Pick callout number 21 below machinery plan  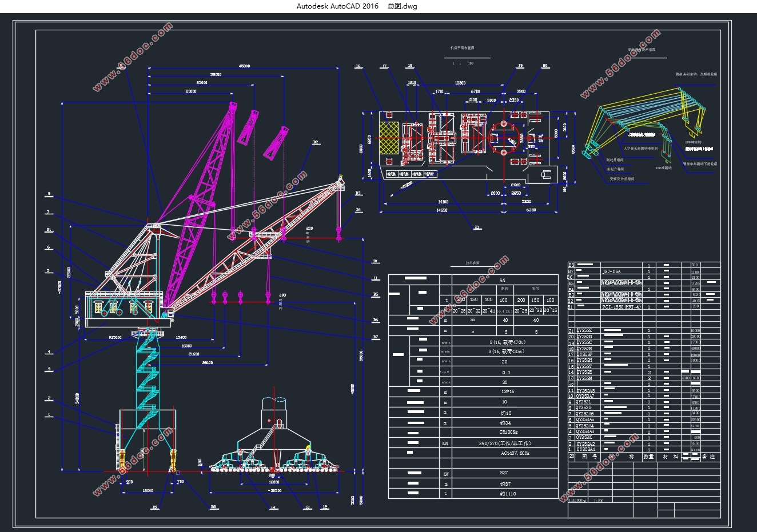[477, 227]
